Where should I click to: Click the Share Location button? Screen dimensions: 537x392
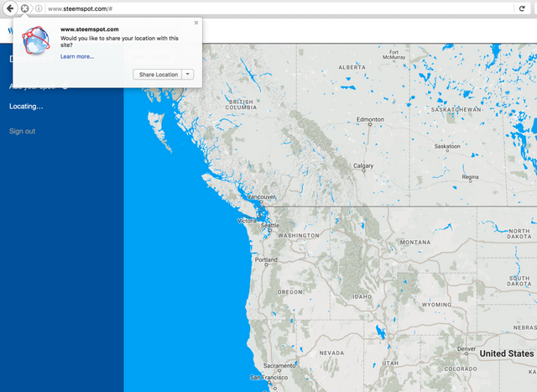pyautogui.click(x=158, y=75)
